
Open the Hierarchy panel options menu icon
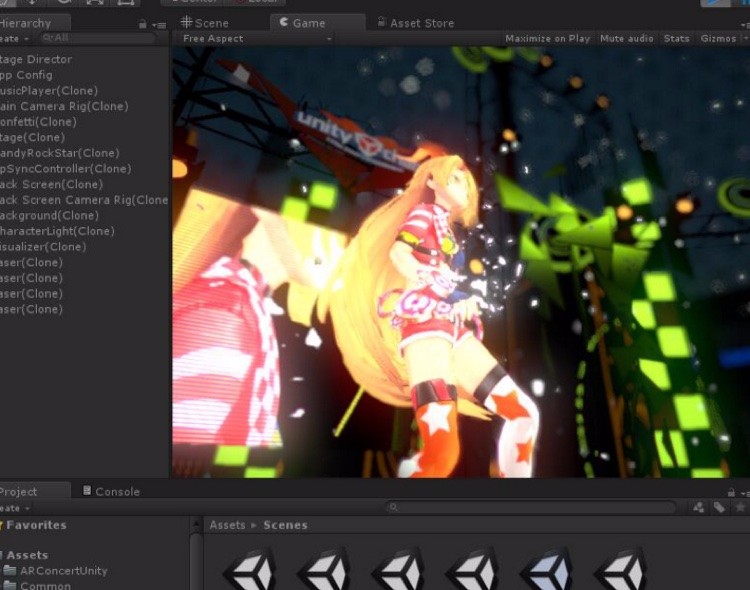pos(159,25)
